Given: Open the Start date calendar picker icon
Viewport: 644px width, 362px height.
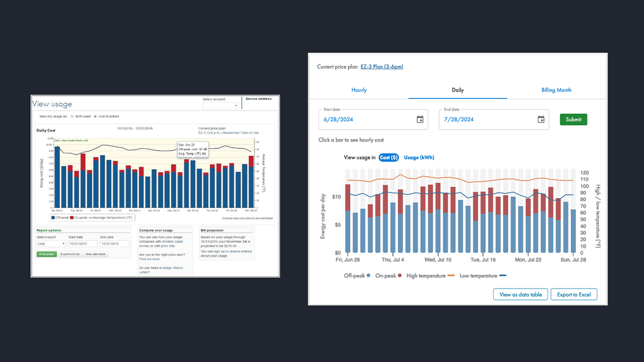Looking at the screenshot, I should click(419, 119).
